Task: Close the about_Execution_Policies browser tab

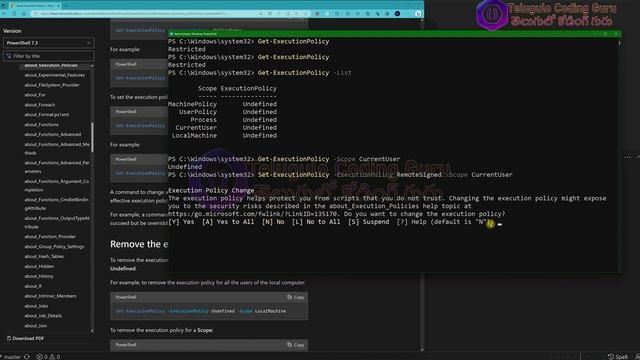Action: (58, 6)
